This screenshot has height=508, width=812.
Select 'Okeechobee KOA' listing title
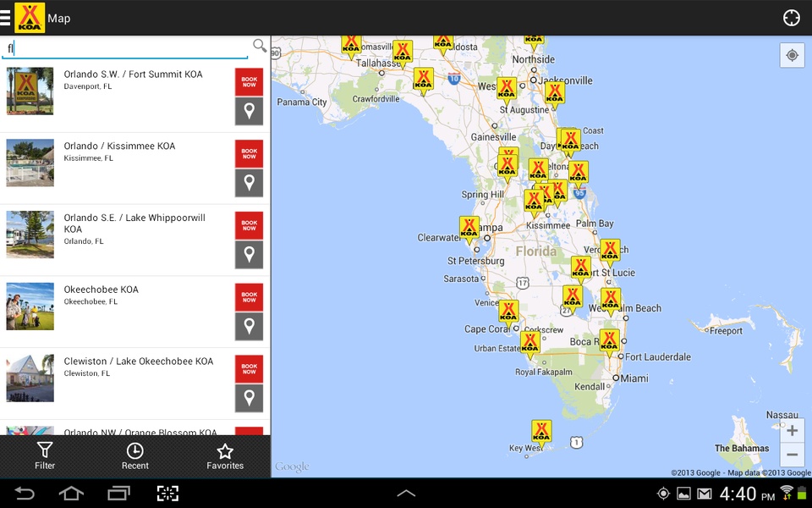click(101, 290)
